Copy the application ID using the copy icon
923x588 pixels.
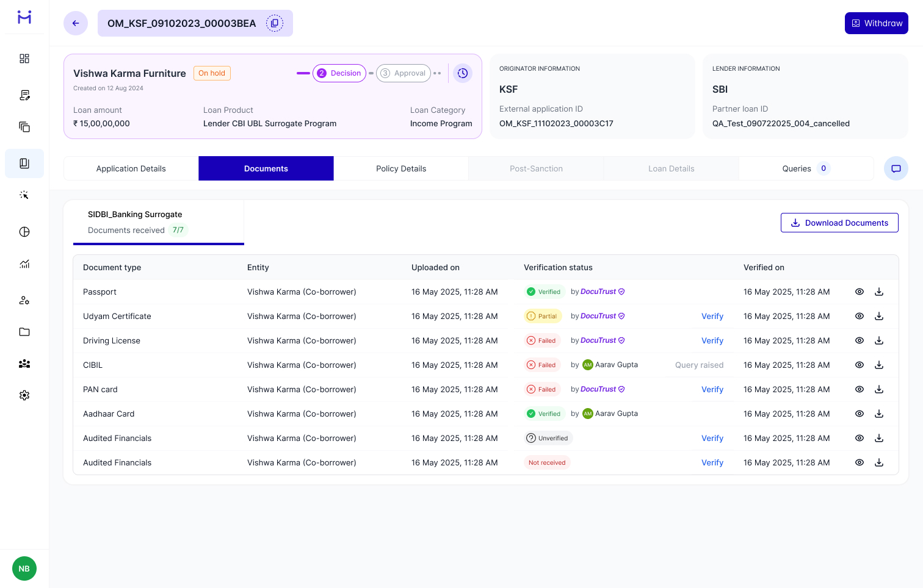coord(275,23)
